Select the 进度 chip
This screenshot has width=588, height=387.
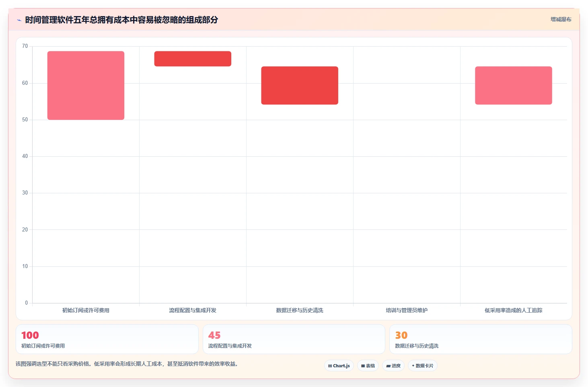pyautogui.click(x=393, y=366)
